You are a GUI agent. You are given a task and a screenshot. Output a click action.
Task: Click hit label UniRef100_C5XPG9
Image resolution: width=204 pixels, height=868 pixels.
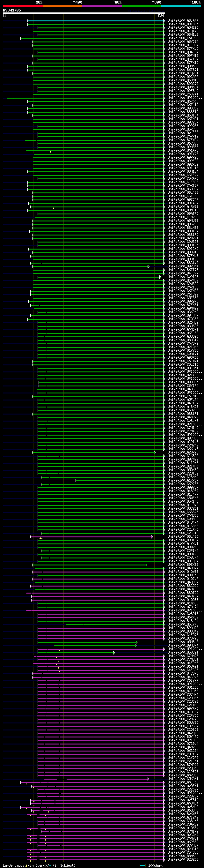point(183,38)
